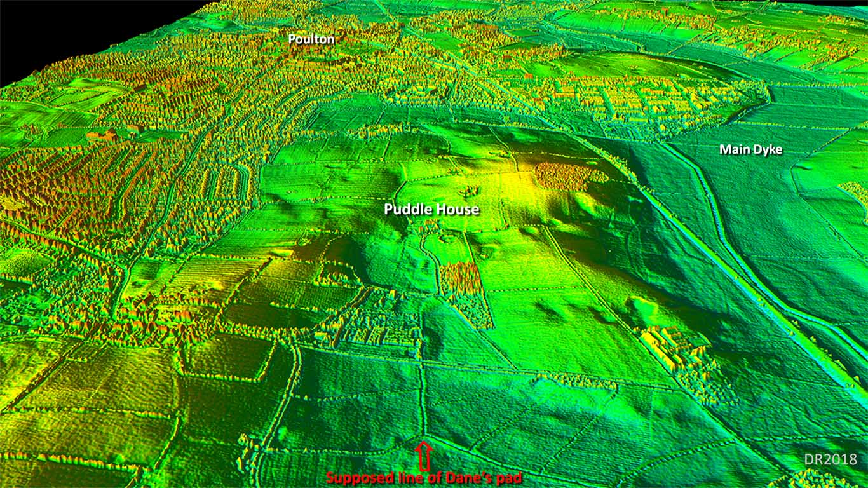Click large orange building near left edge

tap(105, 135)
